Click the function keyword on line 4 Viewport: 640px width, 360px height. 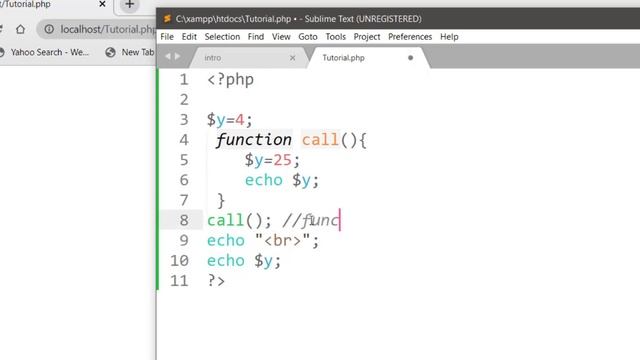(x=253, y=140)
